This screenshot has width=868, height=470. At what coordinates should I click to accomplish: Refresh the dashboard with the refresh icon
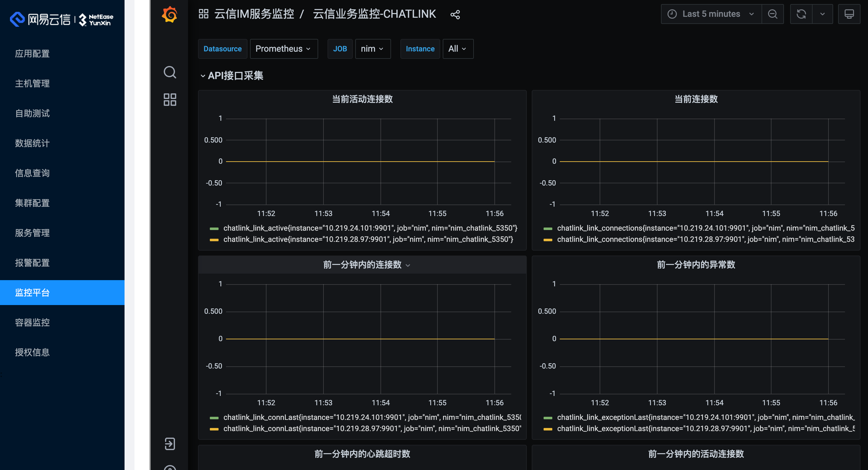coord(801,14)
